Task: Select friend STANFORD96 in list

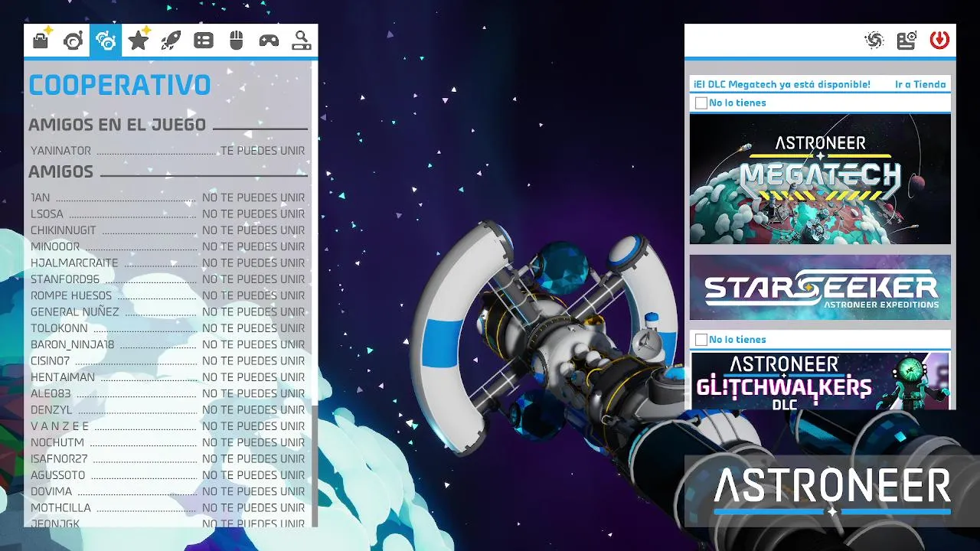Action: 168,279
